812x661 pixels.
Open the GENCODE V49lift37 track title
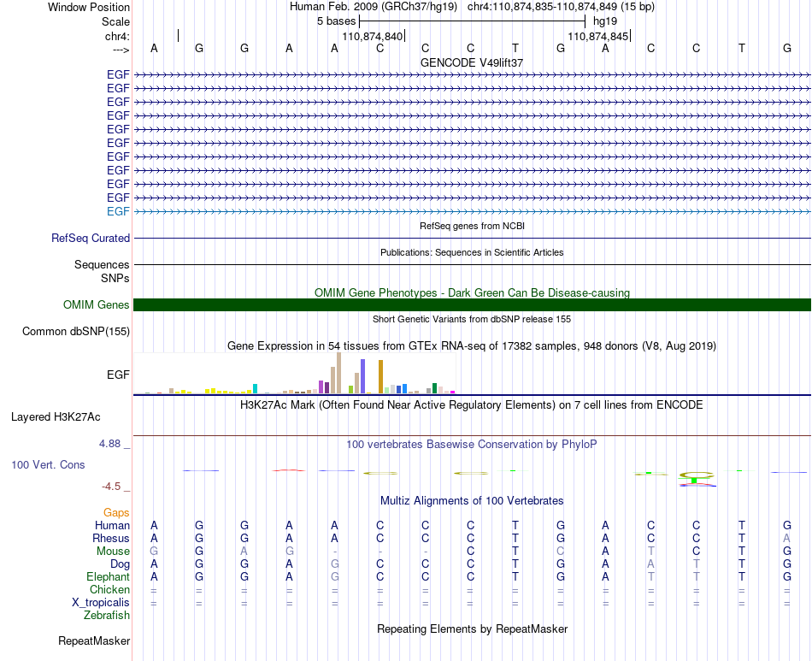(x=472, y=62)
